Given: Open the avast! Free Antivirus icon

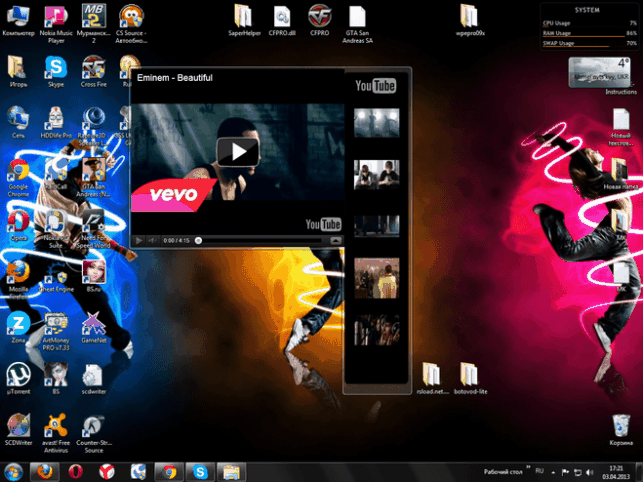Looking at the screenshot, I should 56,433.
